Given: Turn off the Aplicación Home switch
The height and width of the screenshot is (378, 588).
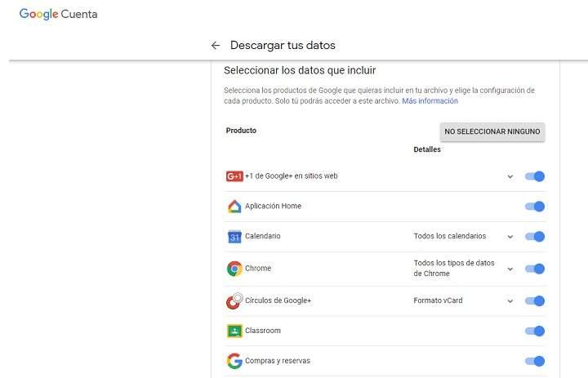Looking at the screenshot, I should [x=535, y=207].
